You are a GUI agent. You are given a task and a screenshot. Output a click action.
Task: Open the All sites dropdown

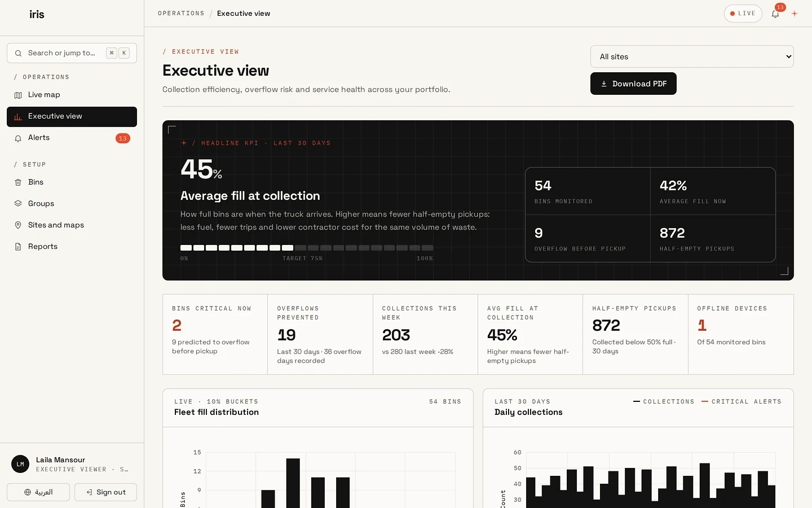pos(692,56)
